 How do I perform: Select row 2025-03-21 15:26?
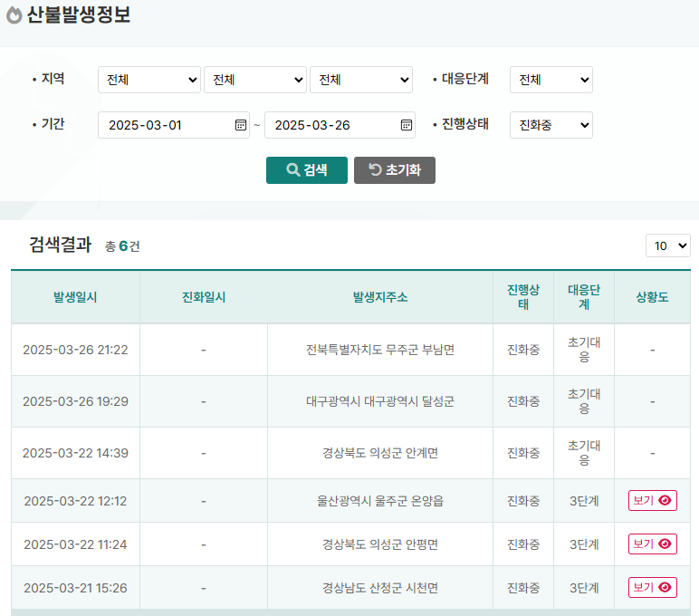point(350,588)
